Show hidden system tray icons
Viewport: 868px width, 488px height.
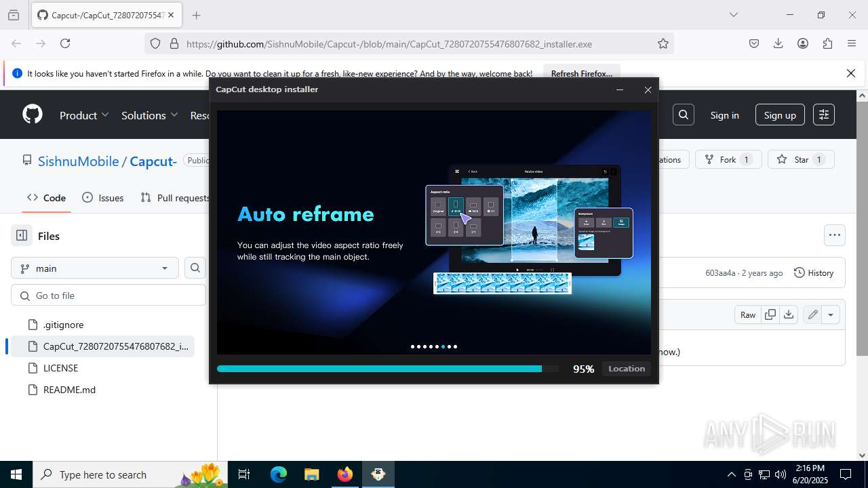point(731,474)
